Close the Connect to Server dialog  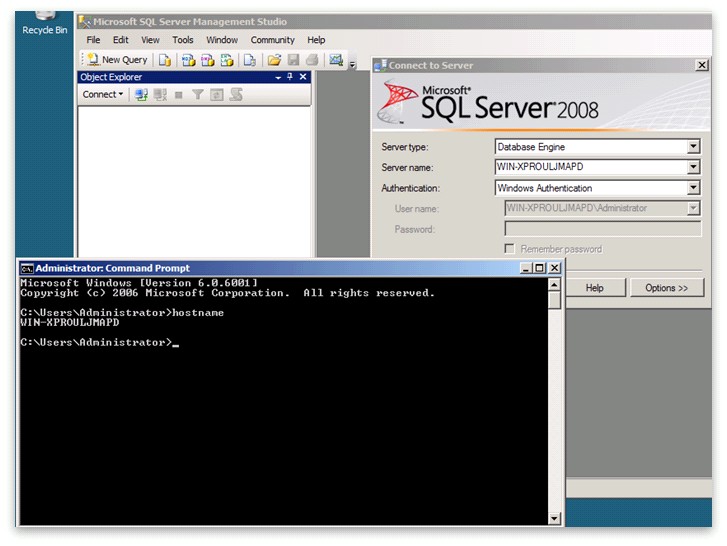click(x=702, y=65)
